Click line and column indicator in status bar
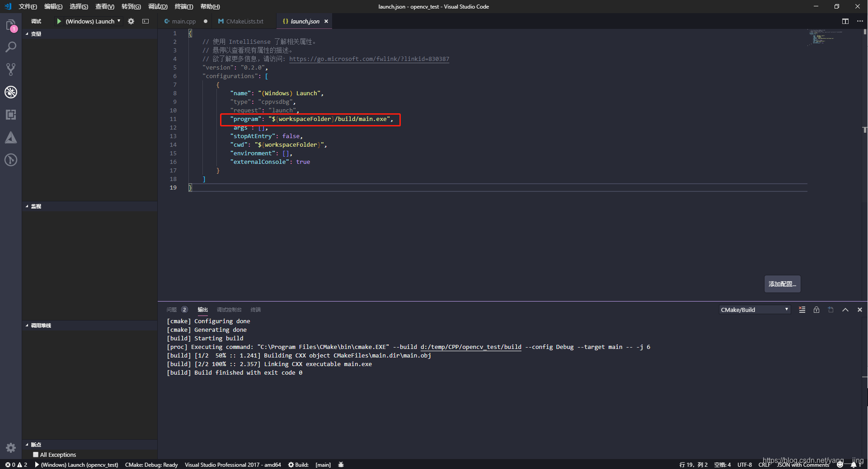 tap(693, 464)
